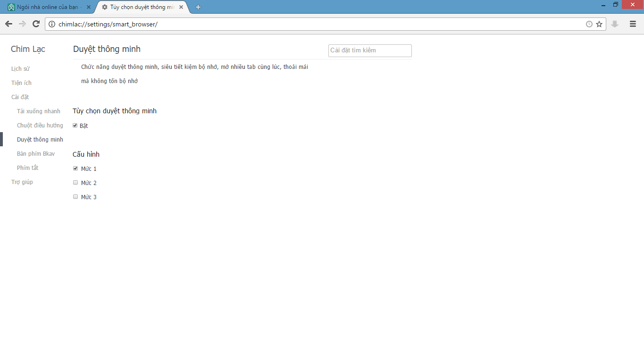Close the Ngôi nhà online tab
The height and width of the screenshot is (345, 644).
point(88,7)
